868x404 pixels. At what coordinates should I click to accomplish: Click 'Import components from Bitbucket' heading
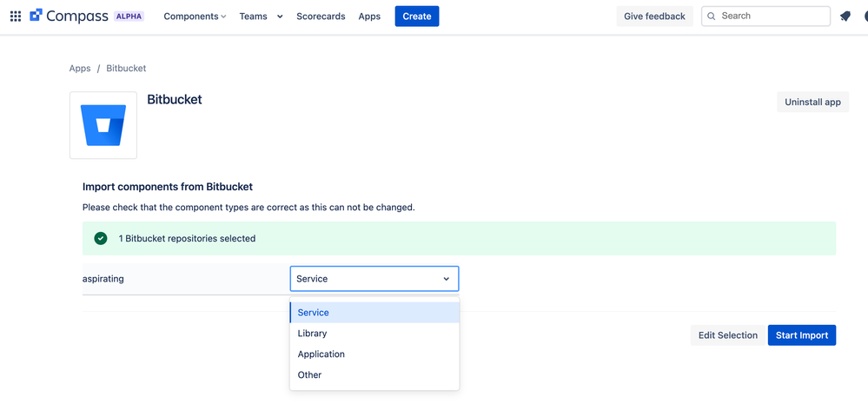pos(167,187)
